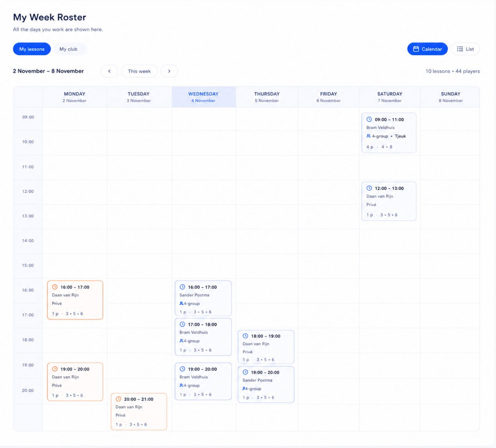Click the calendar icon in Calendar button
Screen dimensions: 496x448
(x=416, y=49)
